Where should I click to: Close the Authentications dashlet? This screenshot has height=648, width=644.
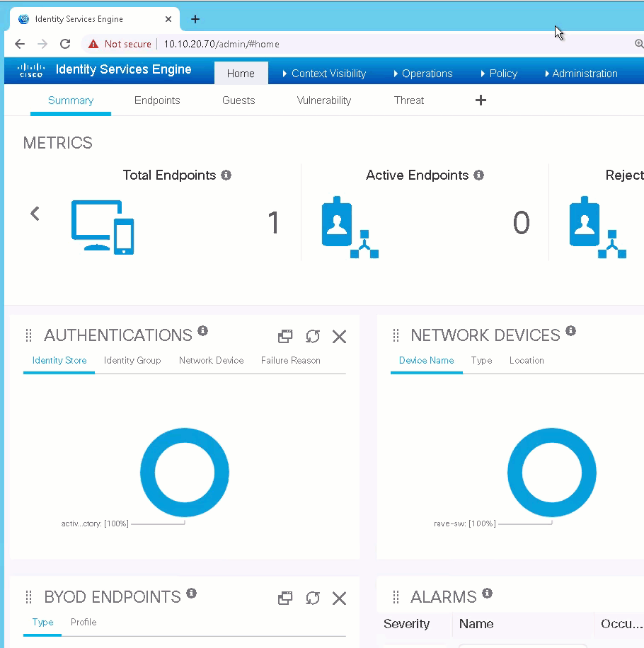click(x=340, y=337)
